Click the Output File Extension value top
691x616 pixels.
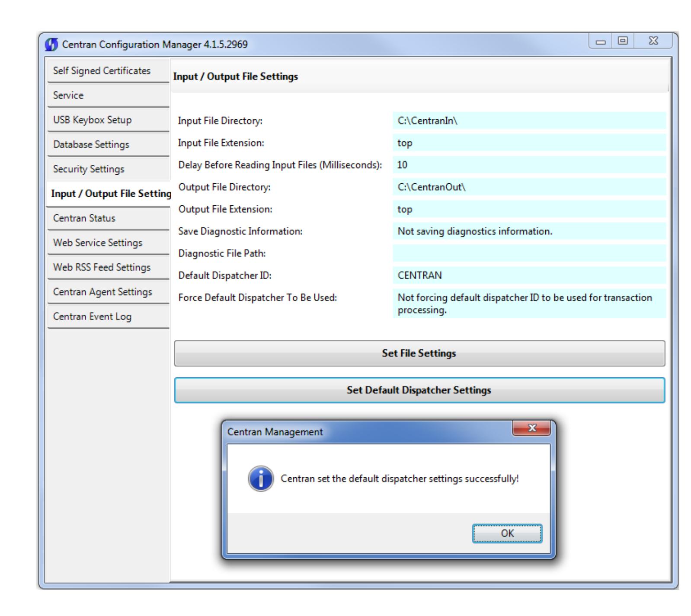pyautogui.click(x=529, y=209)
